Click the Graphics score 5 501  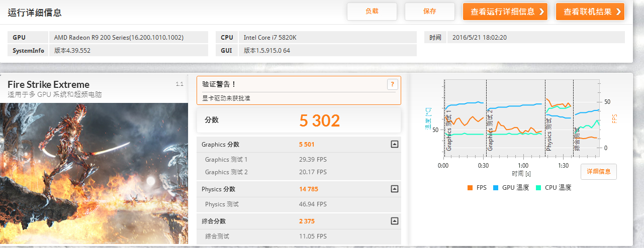pos(307,145)
